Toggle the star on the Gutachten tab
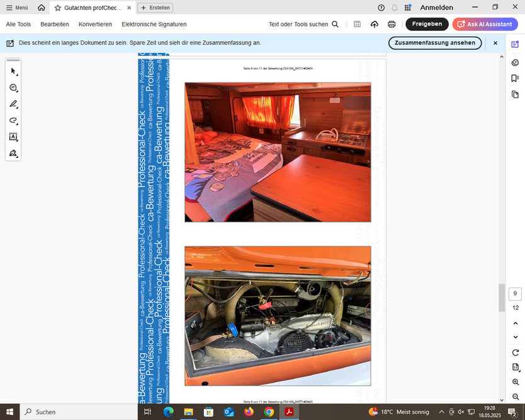The width and height of the screenshot is (525, 420). click(58, 8)
